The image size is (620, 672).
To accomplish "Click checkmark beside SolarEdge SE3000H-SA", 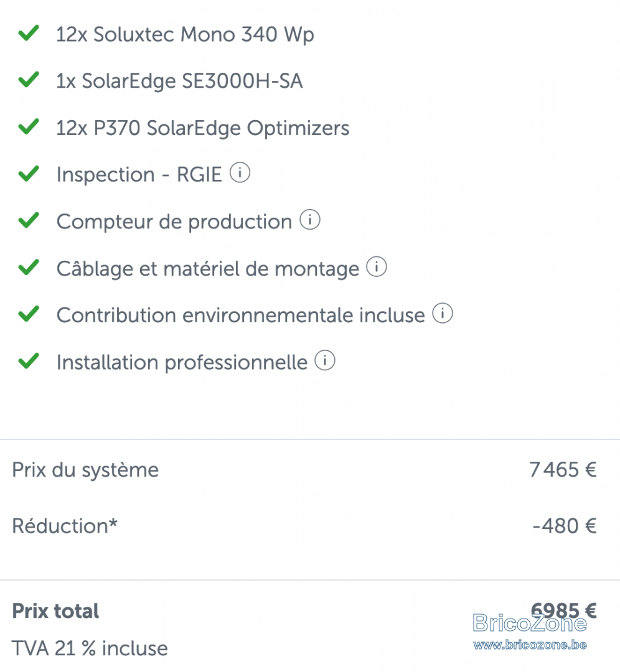I will point(29,80).
